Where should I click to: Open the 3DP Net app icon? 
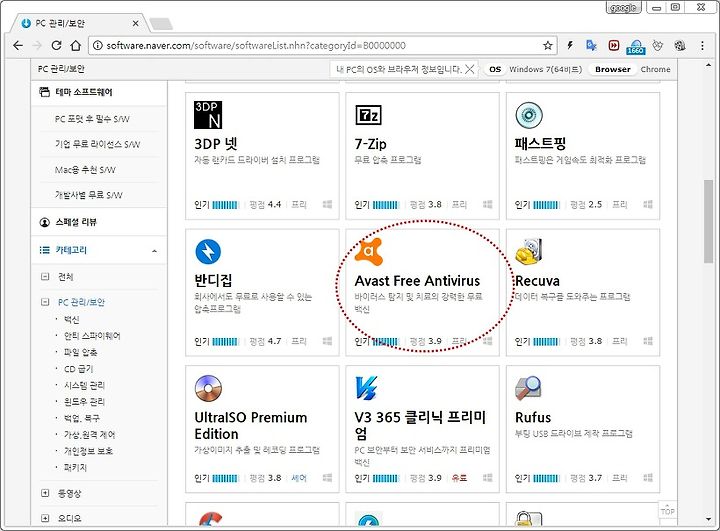pos(208,115)
